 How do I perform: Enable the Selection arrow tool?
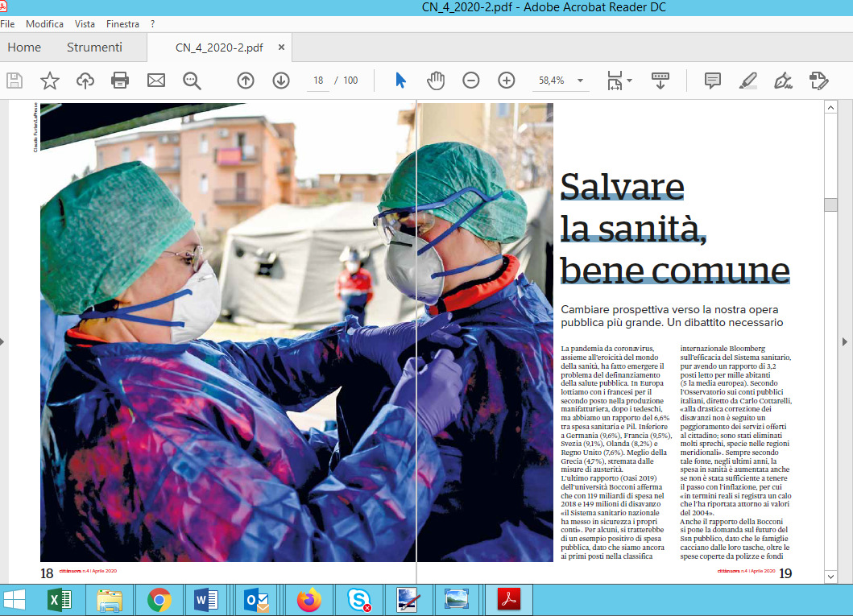(x=400, y=80)
